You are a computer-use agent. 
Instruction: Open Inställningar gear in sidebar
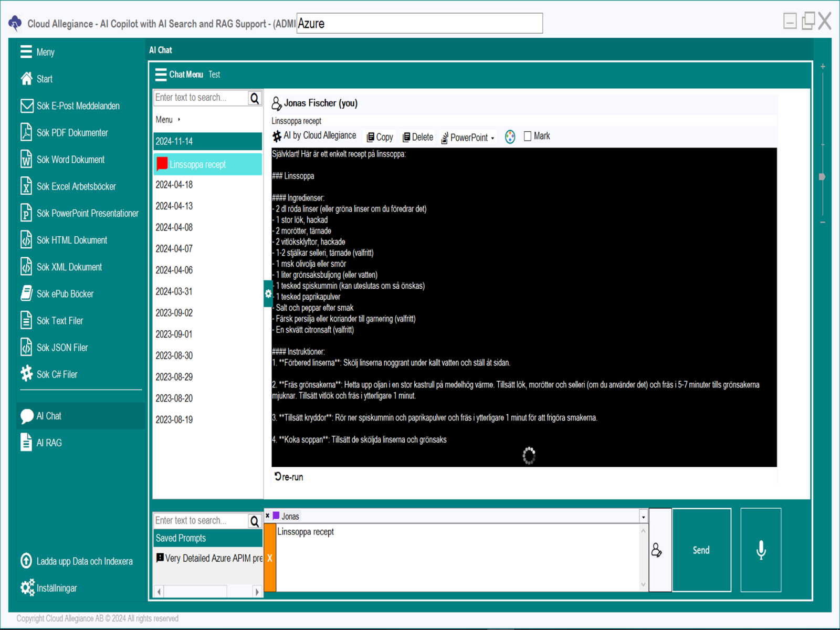click(x=27, y=587)
